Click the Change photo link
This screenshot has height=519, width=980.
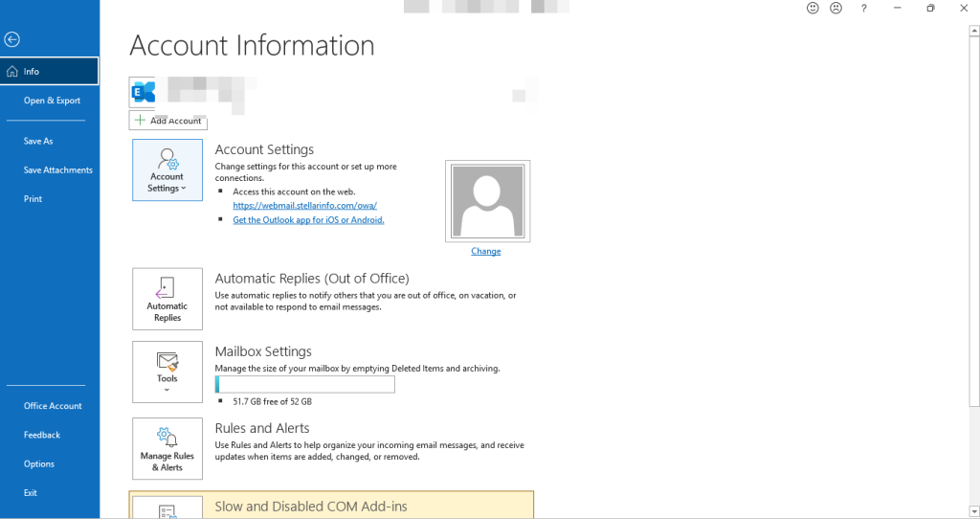tap(485, 251)
